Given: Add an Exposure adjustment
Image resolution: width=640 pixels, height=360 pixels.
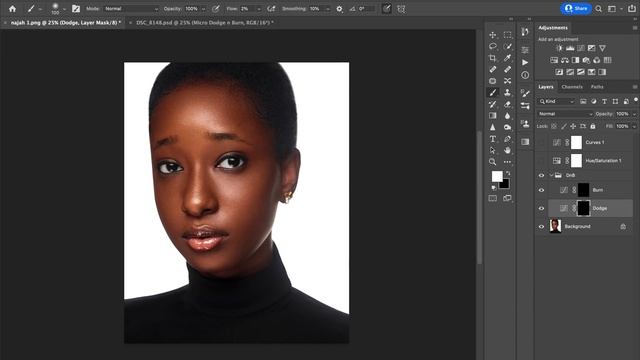Looking at the screenshot, I should 591,48.
